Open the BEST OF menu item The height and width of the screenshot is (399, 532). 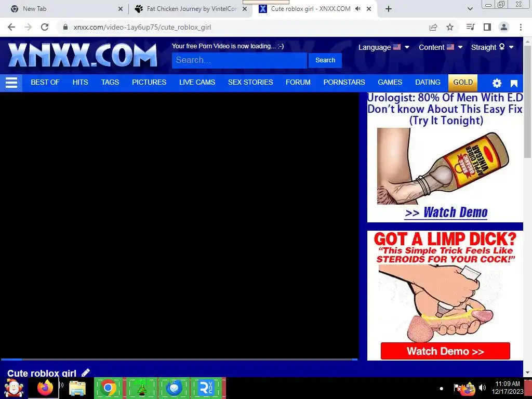click(x=45, y=83)
